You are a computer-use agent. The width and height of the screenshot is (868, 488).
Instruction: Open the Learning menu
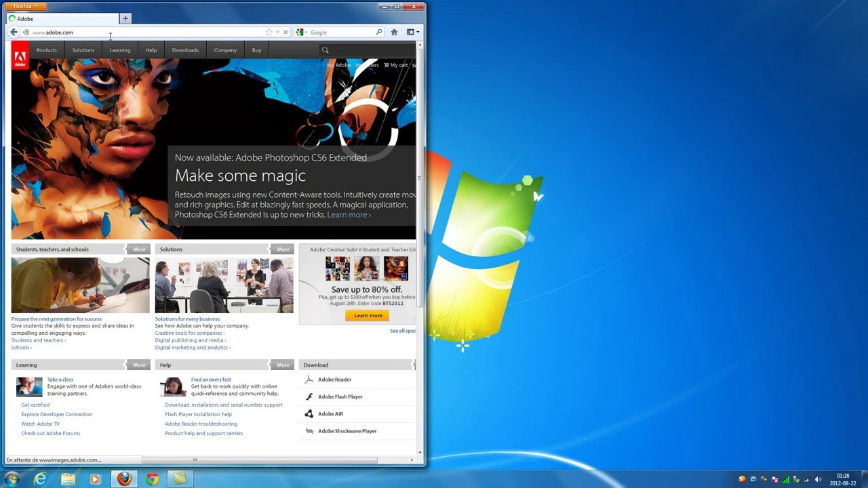(120, 50)
